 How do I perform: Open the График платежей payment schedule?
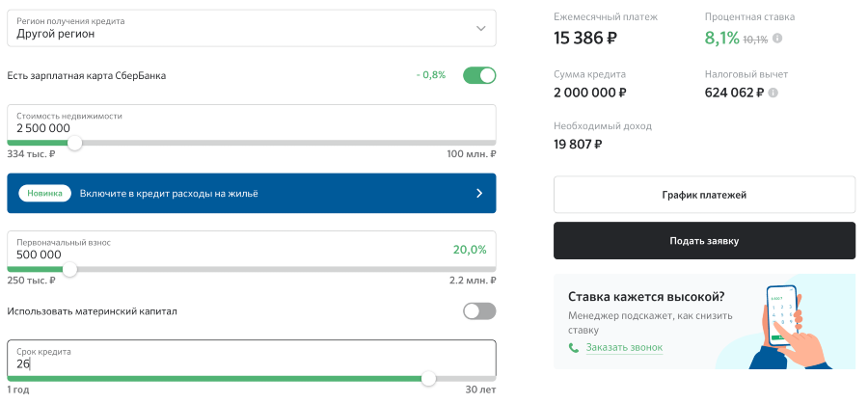(x=704, y=195)
